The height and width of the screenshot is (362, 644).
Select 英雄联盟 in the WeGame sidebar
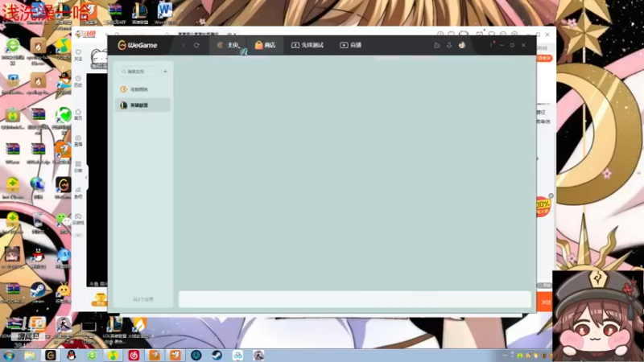[x=143, y=105]
